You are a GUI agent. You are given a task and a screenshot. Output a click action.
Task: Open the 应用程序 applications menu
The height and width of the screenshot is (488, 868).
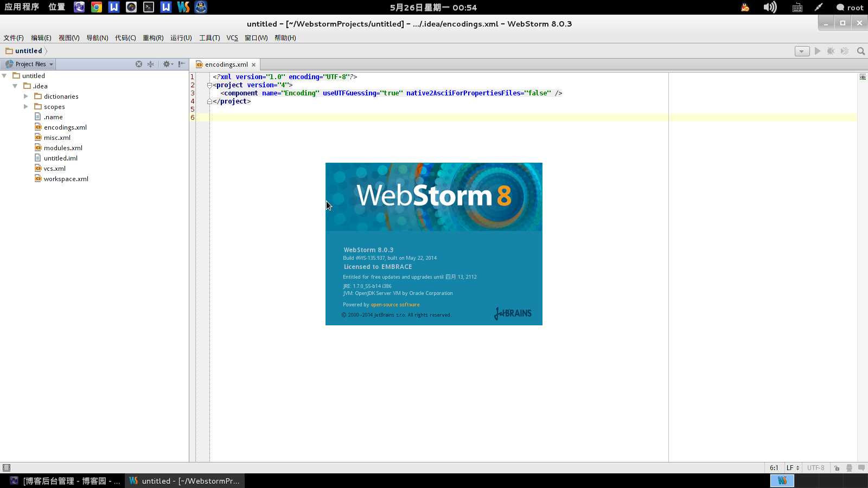coord(22,7)
